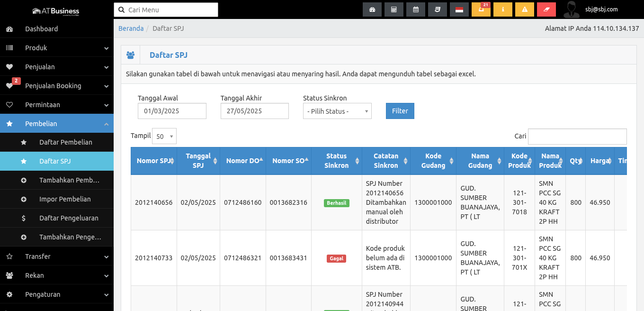Open the Status Sinkron dropdown
644x311 pixels.
click(337, 111)
